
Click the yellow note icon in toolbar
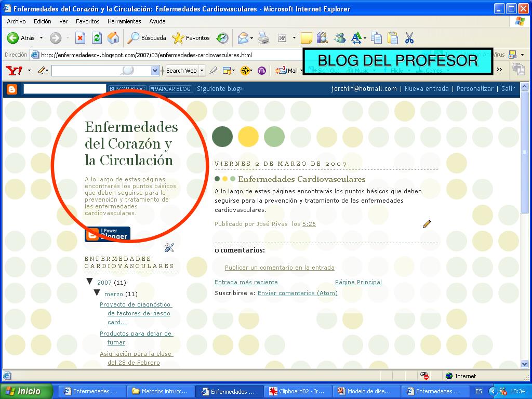(x=307, y=37)
